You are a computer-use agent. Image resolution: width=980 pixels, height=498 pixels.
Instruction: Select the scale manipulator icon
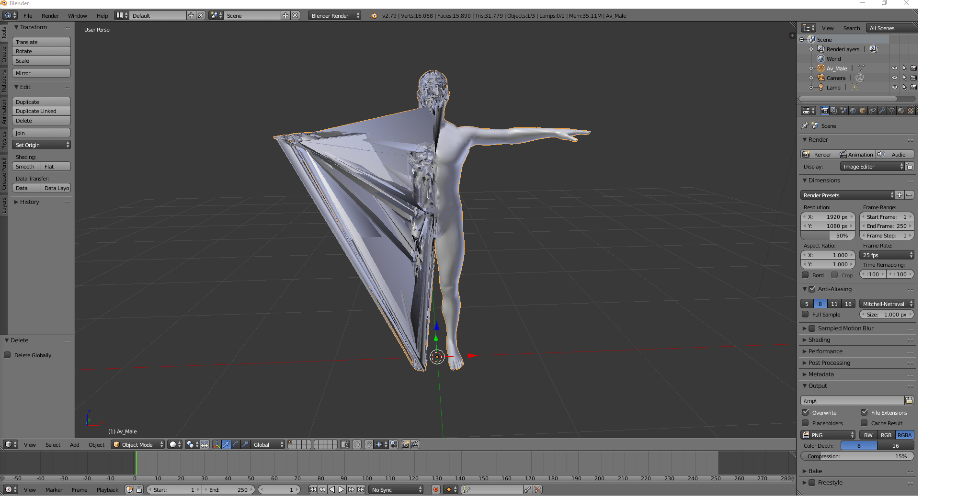point(245,444)
